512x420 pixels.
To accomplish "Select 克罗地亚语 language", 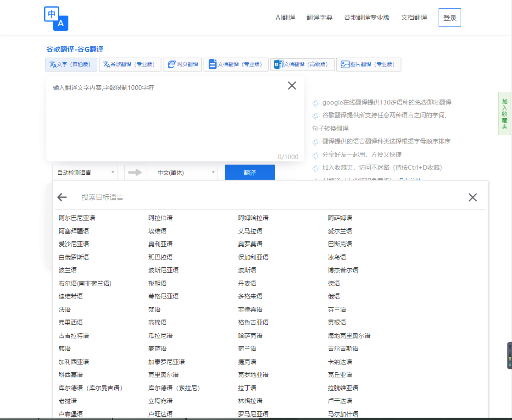I will click(253, 374).
